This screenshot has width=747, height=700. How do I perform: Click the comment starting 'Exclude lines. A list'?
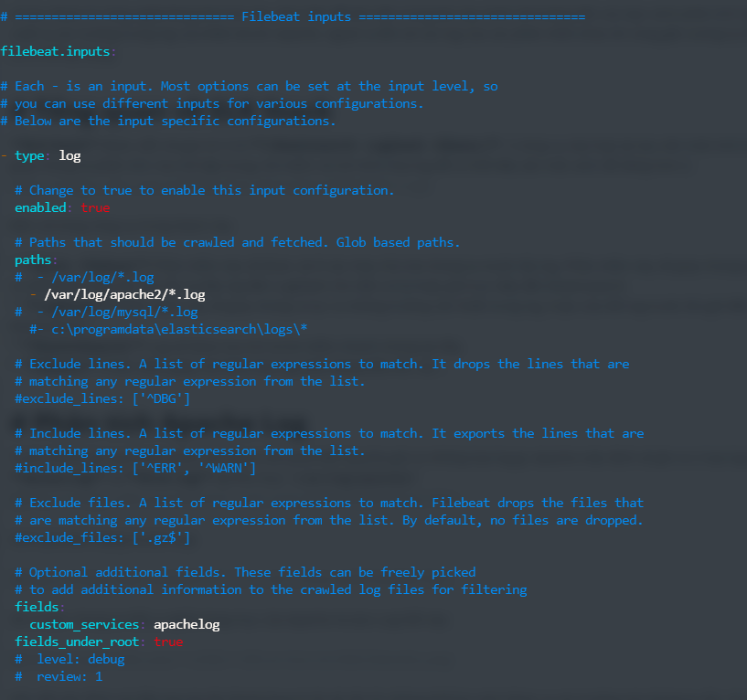[x=322, y=364]
